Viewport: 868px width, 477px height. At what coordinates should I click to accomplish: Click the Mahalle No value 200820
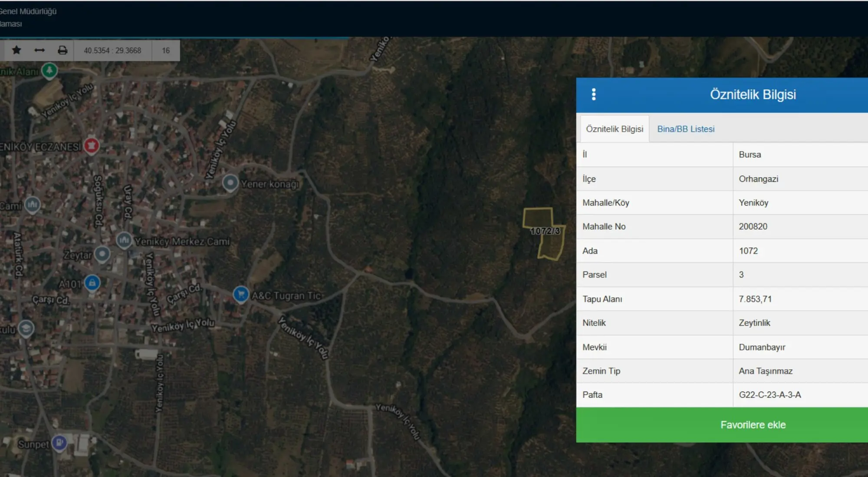pos(753,226)
